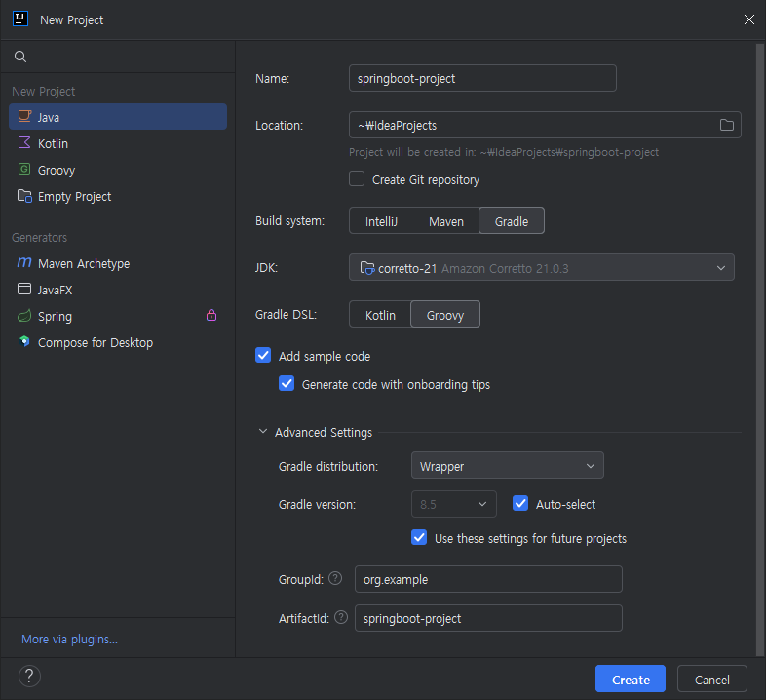Viewport: 766px width, 700px height.
Task: Click the Name input field
Action: pyautogui.click(x=482, y=78)
